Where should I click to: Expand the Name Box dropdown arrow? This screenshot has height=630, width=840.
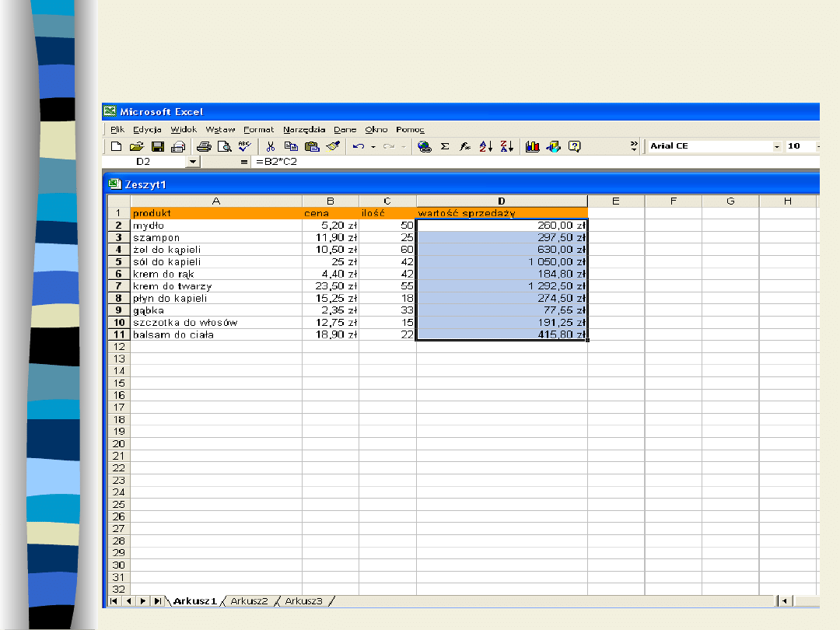[x=193, y=162]
